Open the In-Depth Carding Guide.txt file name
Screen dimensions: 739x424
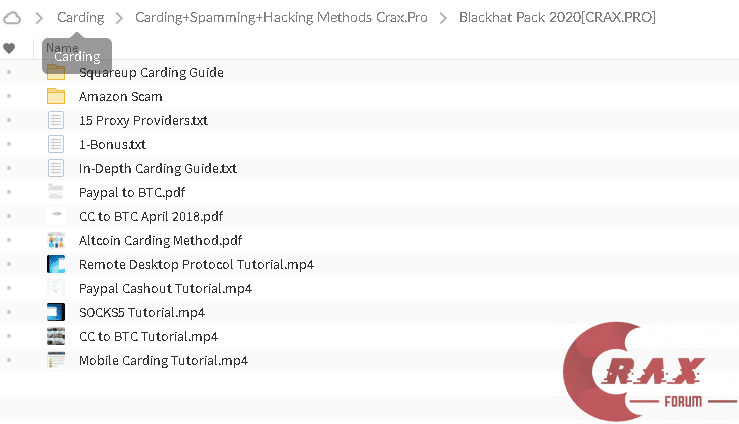coord(157,168)
